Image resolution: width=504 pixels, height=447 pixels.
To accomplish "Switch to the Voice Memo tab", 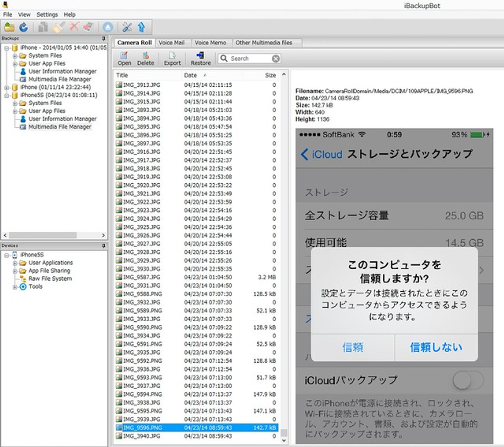I will coord(210,43).
